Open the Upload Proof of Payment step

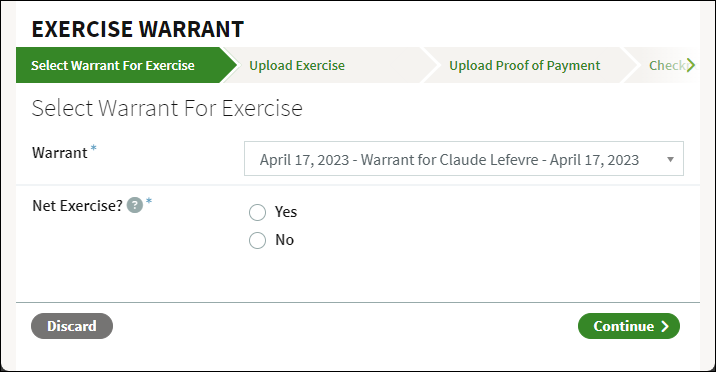pos(525,65)
